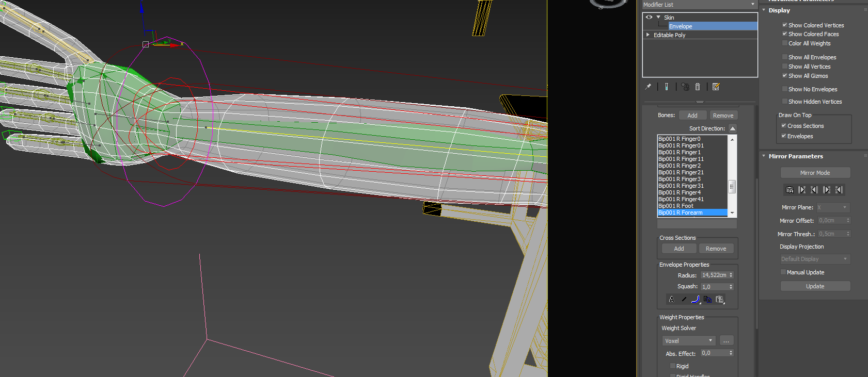868x377 pixels.
Task: Select the Envelope sub-object level
Action: tap(713, 26)
